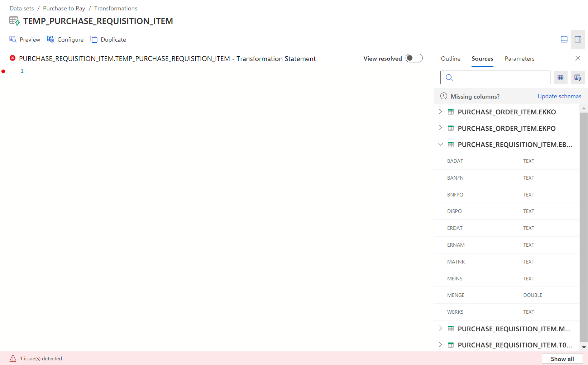Viewport: 588px width, 365px height.
Task: Click the Update schemas link
Action: 559,96
